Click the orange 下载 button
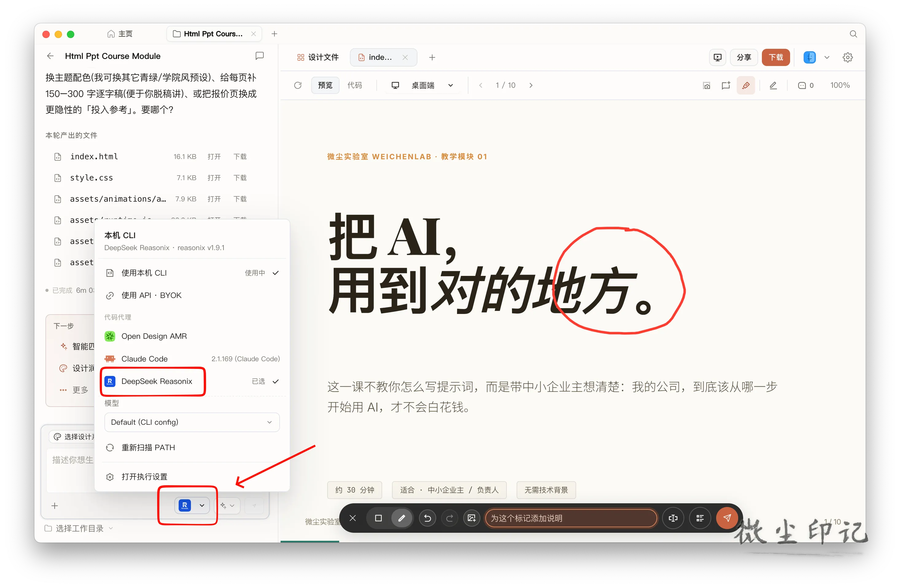The width and height of the screenshot is (900, 588). click(x=776, y=57)
